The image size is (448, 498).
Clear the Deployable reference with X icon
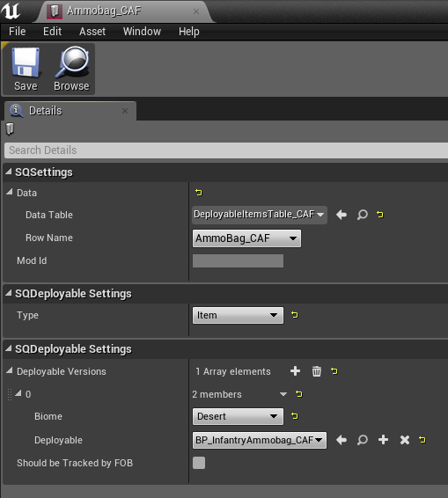coord(405,440)
